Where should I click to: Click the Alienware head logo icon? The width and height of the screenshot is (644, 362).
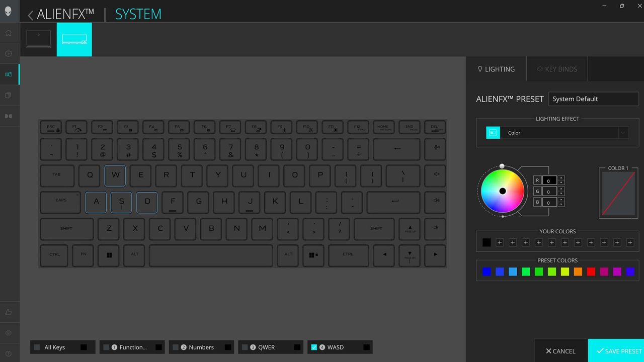click(8, 11)
